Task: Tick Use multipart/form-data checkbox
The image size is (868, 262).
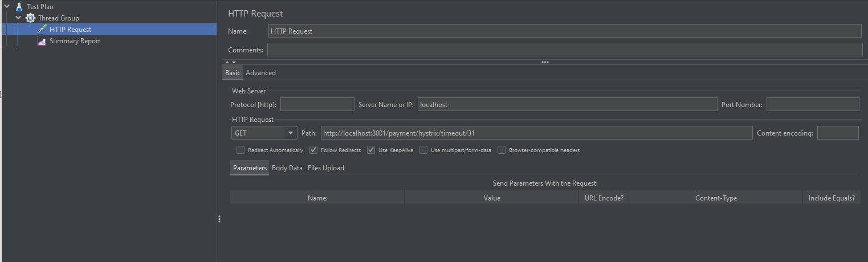Action: pyautogui.click(x=423, y=150)
